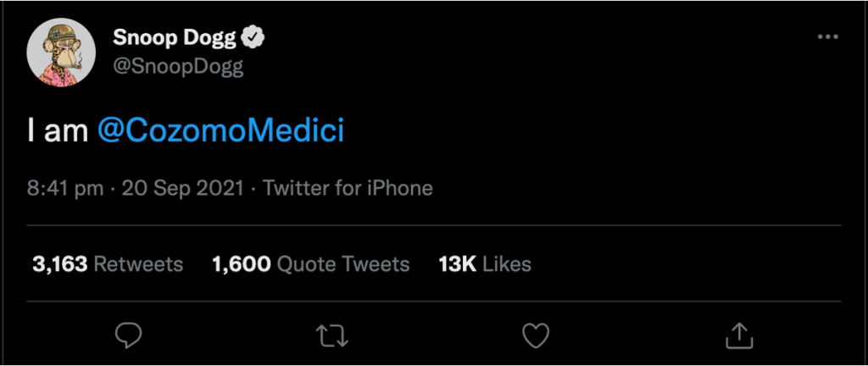See who gave the 13K Likes
This screenshot has height=366, width=868.
(484, 264)
